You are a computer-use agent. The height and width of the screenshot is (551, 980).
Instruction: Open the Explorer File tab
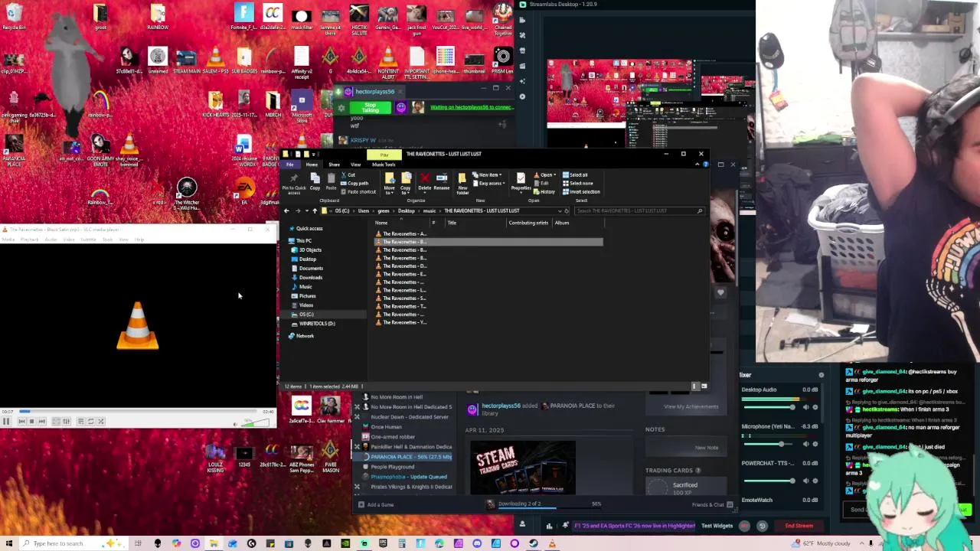tap(290, 165)
